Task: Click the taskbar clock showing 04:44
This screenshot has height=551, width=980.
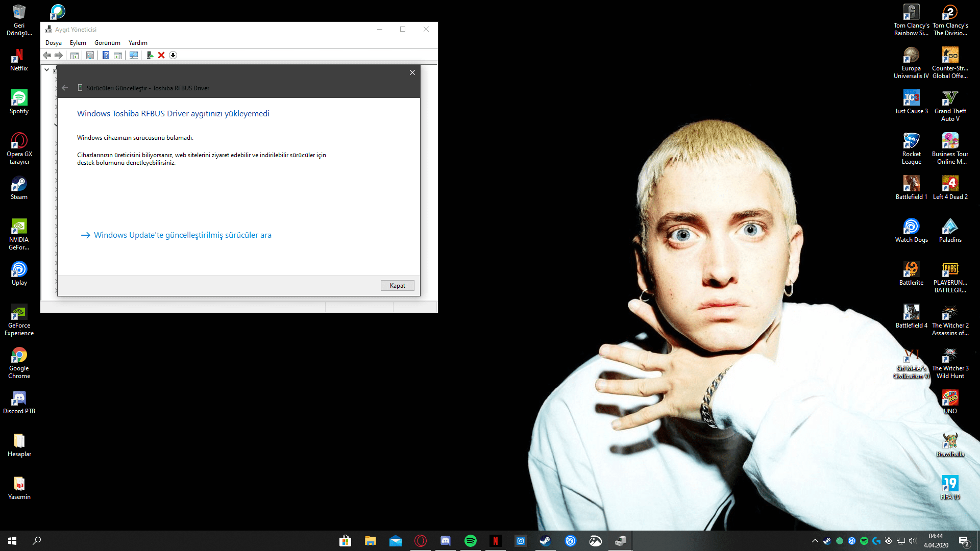Action: point(936,541)
